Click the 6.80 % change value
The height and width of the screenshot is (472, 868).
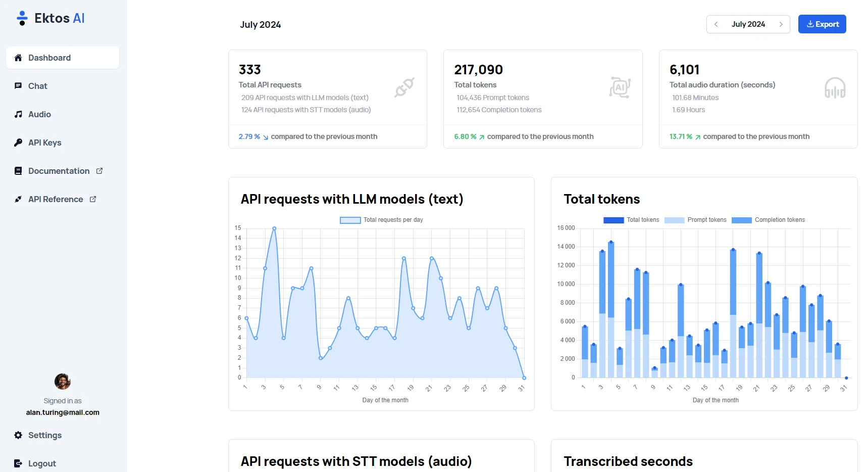[x=465, y=136]
